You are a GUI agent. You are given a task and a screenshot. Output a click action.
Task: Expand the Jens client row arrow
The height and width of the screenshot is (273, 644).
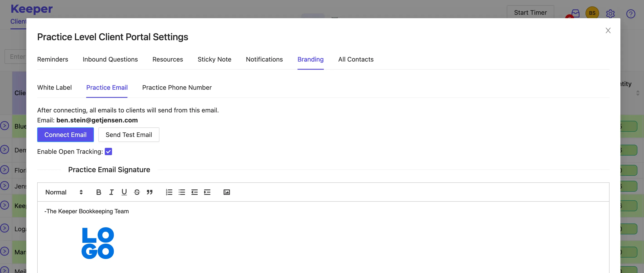[5, 186]
